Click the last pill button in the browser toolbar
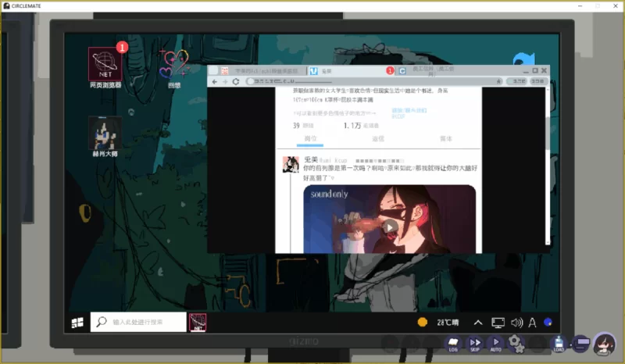This screenshot has width=625, height=364. [537, 81]
